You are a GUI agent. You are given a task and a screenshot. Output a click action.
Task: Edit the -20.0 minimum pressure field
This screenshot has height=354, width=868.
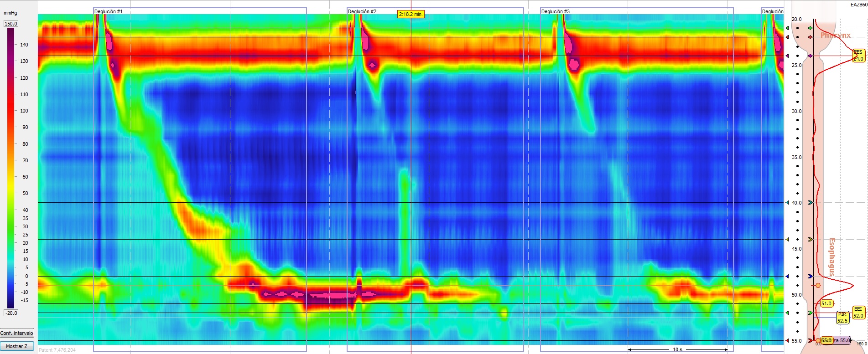coord(10,313)
